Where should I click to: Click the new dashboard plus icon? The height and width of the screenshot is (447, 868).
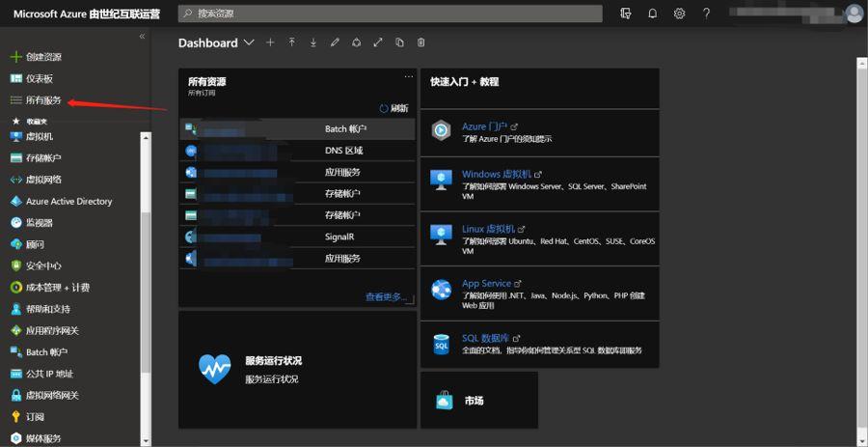[270, 42]
